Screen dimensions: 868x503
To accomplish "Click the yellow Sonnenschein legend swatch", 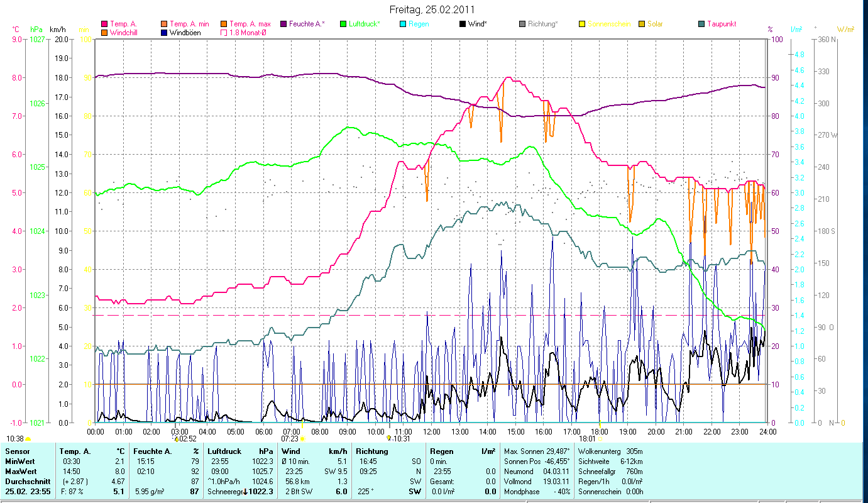I will point(582,24).
